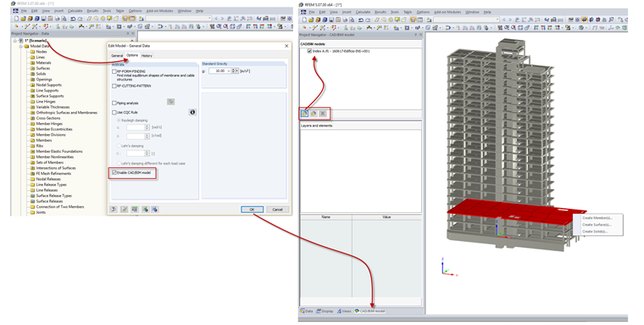Click Rayleigh alpha value spinner
This screenshot has height=325, width=644.
point(147,127)
